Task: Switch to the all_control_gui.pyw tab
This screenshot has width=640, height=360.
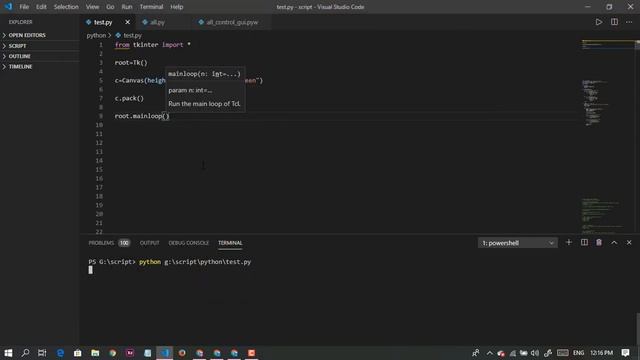Action: [x=232, y=22]
